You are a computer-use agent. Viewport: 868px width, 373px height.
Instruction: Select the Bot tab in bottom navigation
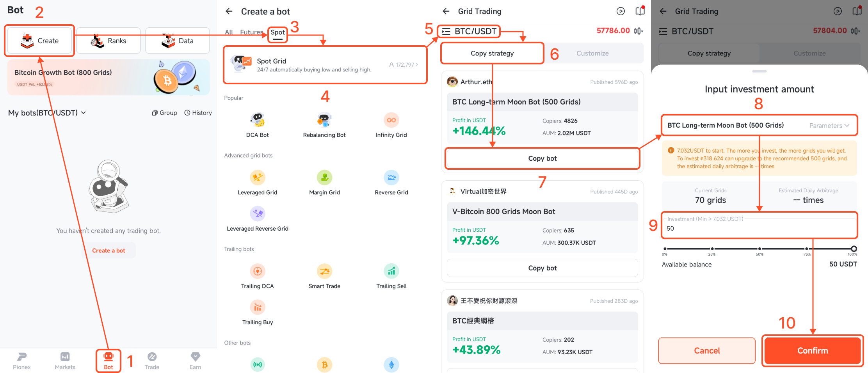coord(108,361)
